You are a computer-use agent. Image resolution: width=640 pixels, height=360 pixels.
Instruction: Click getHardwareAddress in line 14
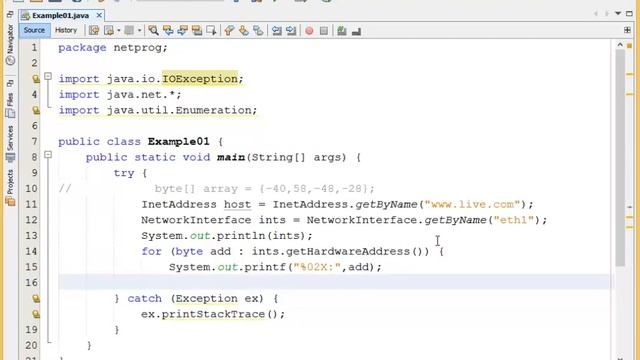point(348,251)
